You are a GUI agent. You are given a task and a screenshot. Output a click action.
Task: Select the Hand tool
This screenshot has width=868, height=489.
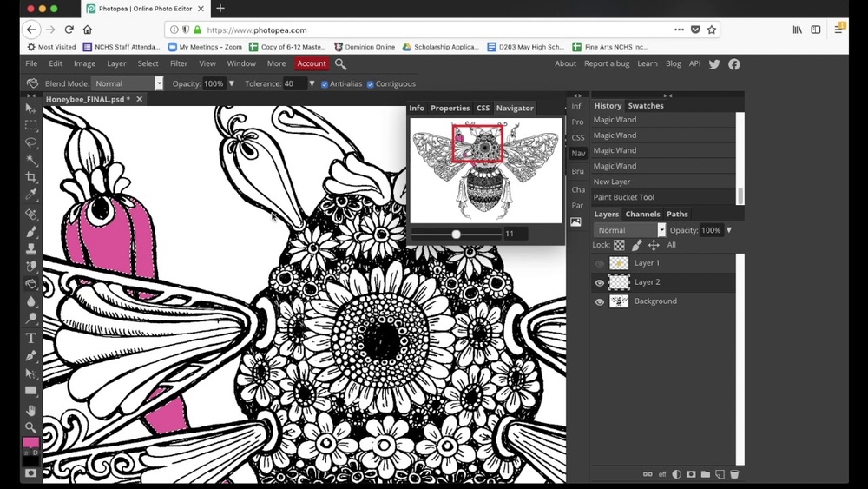point(30,410)
